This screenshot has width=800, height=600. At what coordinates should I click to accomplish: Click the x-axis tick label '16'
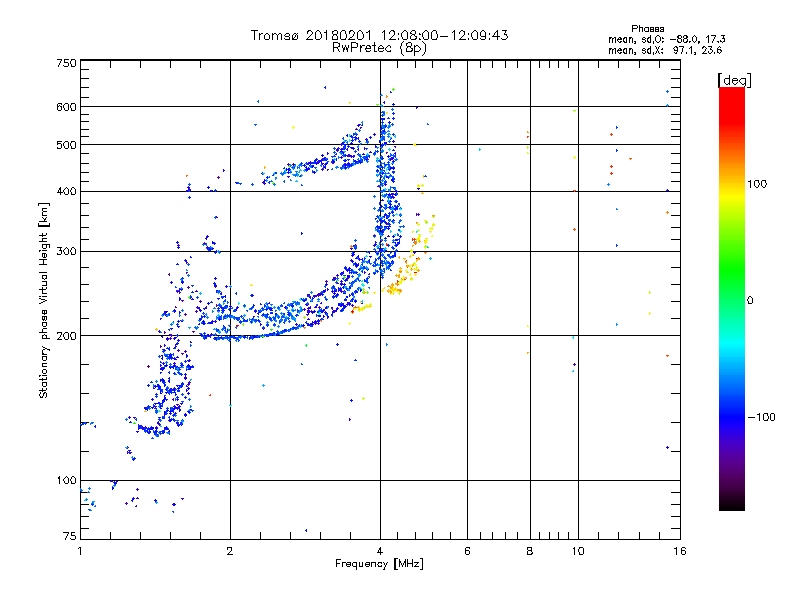click(x=680, y=551)
